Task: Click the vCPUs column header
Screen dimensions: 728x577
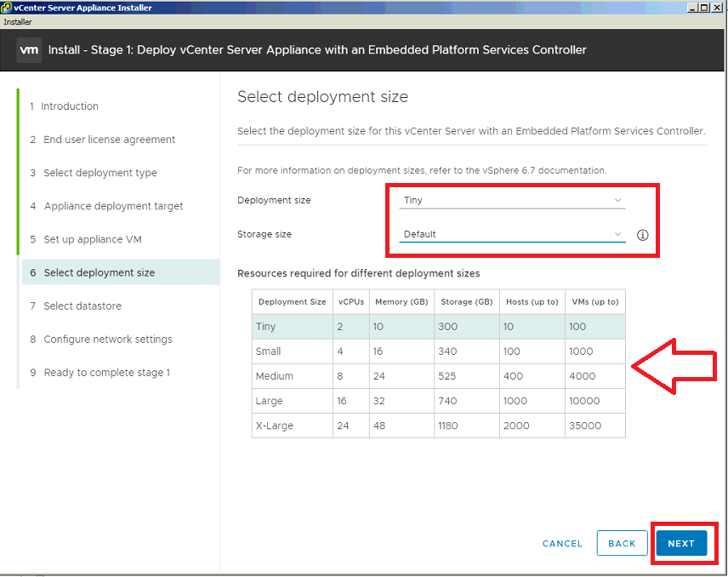Action: click(x=351, y=302)
